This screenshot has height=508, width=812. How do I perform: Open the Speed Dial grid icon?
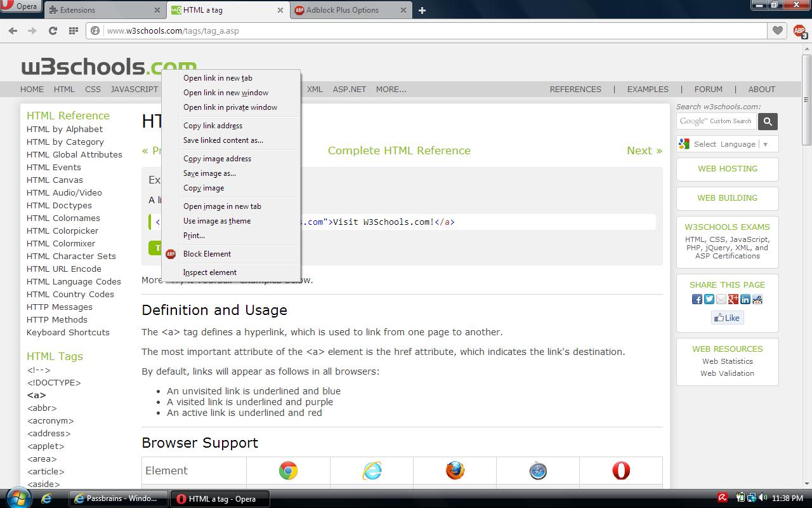click(74, 30)
